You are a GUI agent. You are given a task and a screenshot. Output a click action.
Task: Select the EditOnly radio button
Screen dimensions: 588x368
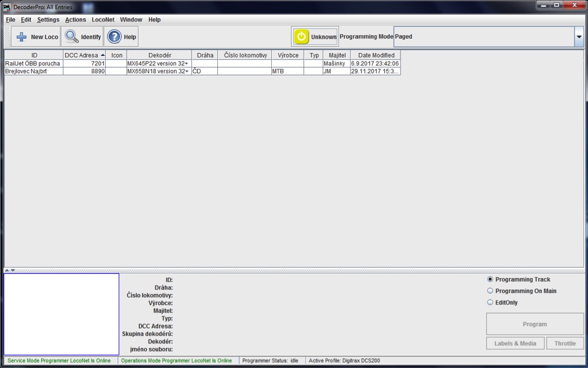coord(490,303)
